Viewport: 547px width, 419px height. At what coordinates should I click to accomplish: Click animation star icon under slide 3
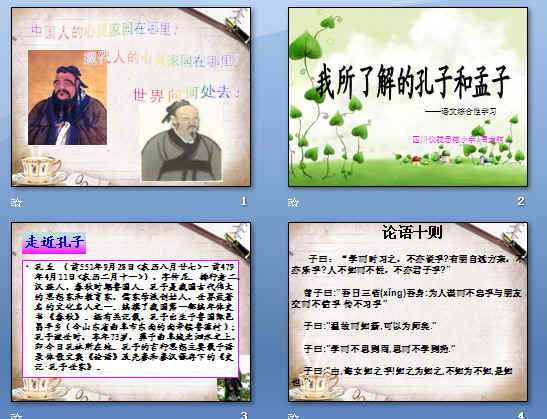pos(16,415)
